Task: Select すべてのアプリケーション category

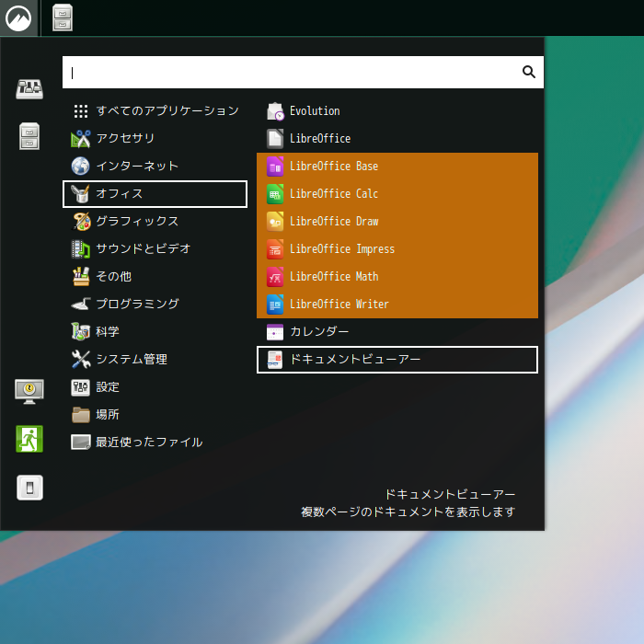Action: pyautogui.click(x=155, y=111)
